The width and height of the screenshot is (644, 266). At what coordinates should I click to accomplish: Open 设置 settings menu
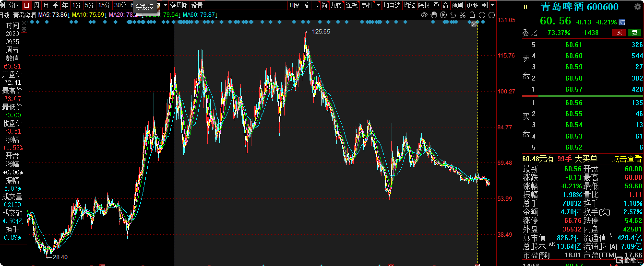[197, 5]
